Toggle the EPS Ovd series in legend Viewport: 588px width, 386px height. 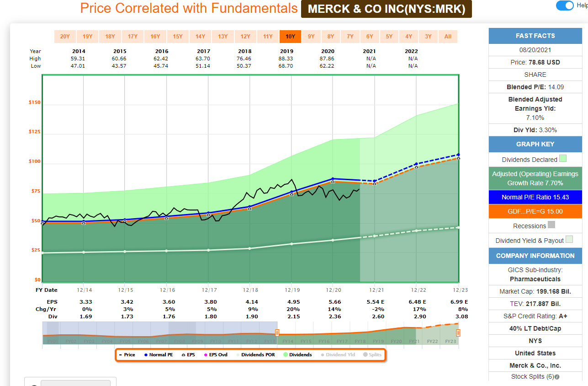216,354
